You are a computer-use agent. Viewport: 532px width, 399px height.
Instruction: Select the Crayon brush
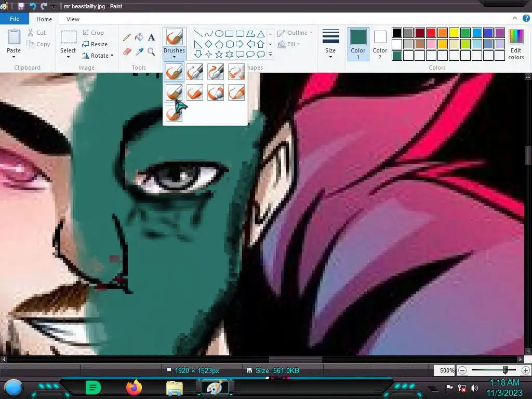(195, 92)
